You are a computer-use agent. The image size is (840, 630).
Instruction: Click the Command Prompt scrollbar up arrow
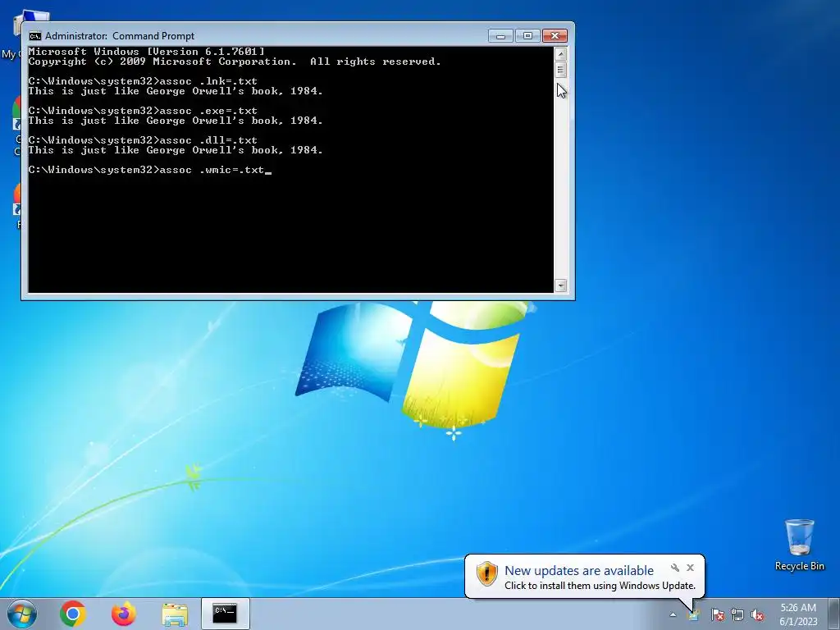[x=560, y=53]
